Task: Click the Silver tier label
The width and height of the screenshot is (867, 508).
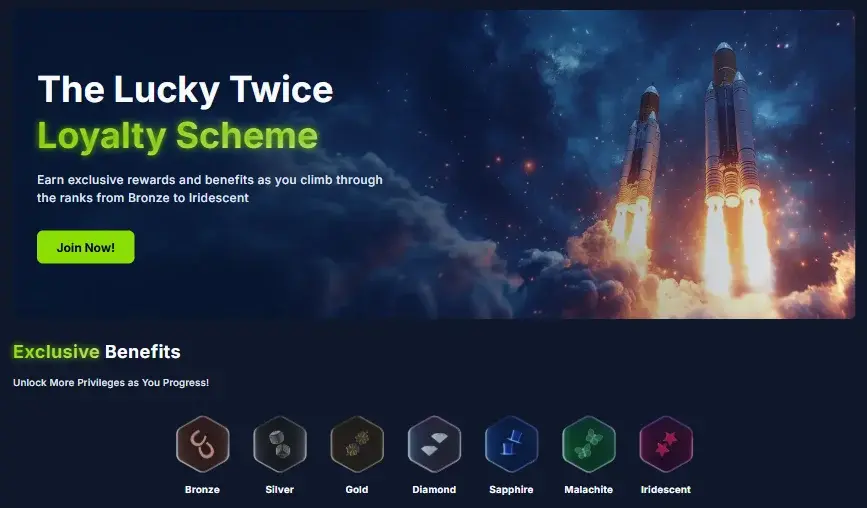Action: tap(280, 490)
